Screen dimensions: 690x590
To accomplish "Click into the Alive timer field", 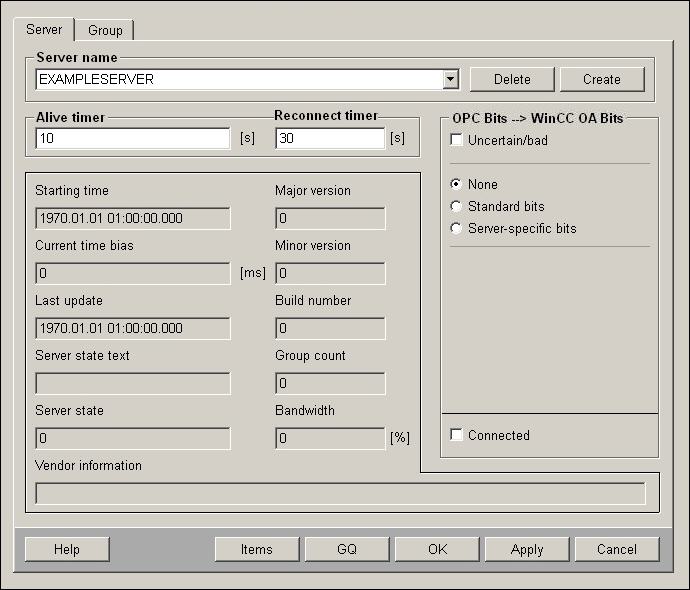I will [132, 139].
